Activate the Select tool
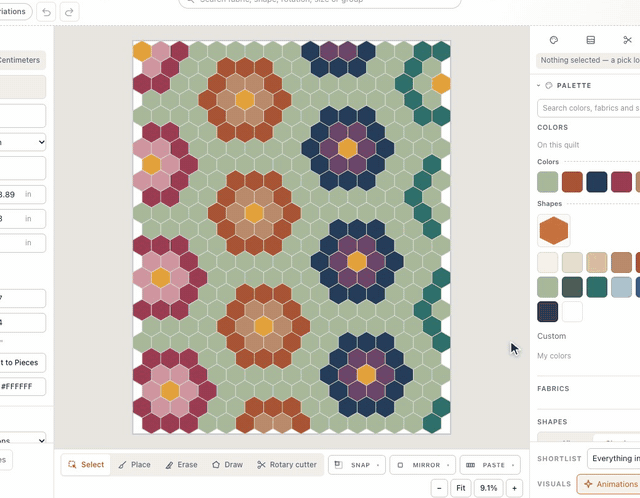 86,465
